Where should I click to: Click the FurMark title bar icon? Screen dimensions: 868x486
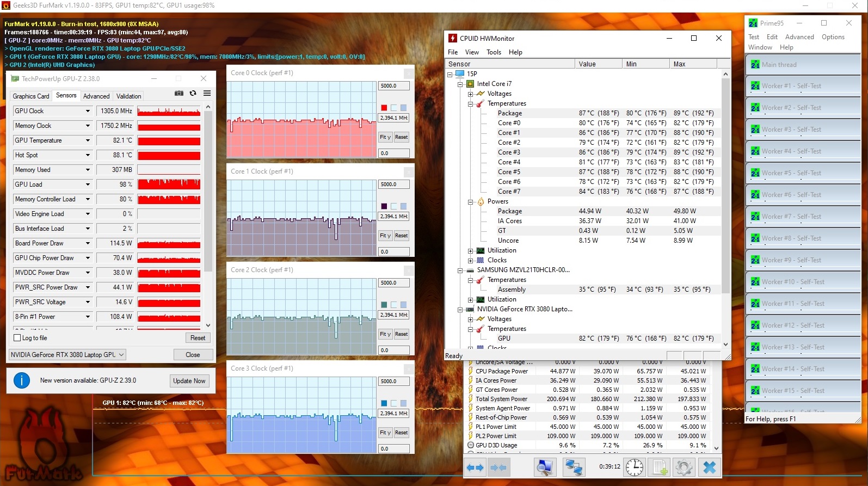click(6, 5)
